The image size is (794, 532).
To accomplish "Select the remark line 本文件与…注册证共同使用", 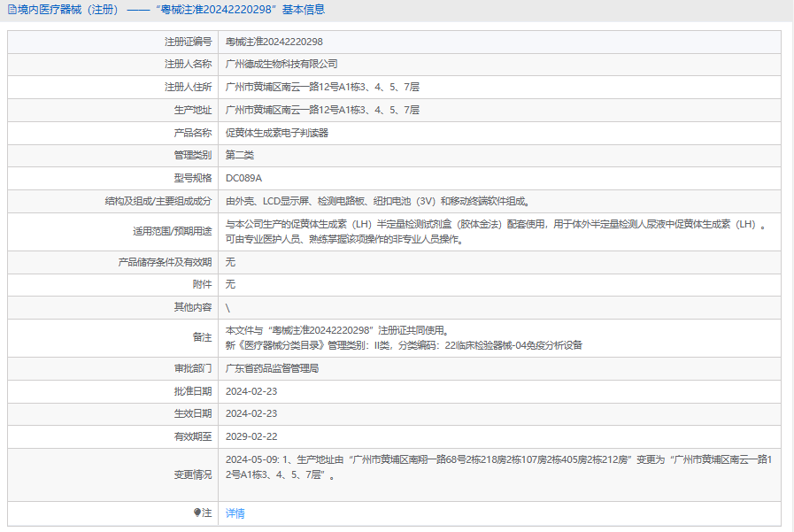I will 338,330.
